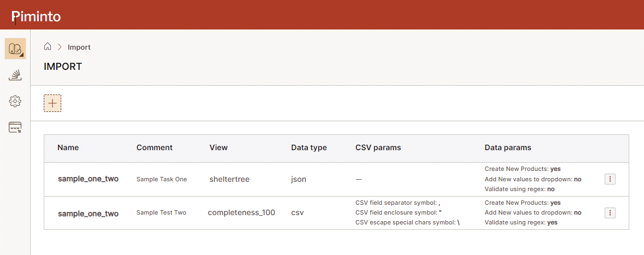644x255 pixels.
Task: Click the sheltertree view cell
Action: (230, 179)
